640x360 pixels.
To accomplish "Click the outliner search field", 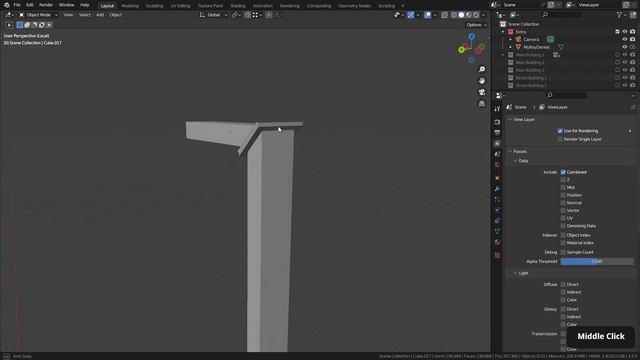I will tap(563, 15).
